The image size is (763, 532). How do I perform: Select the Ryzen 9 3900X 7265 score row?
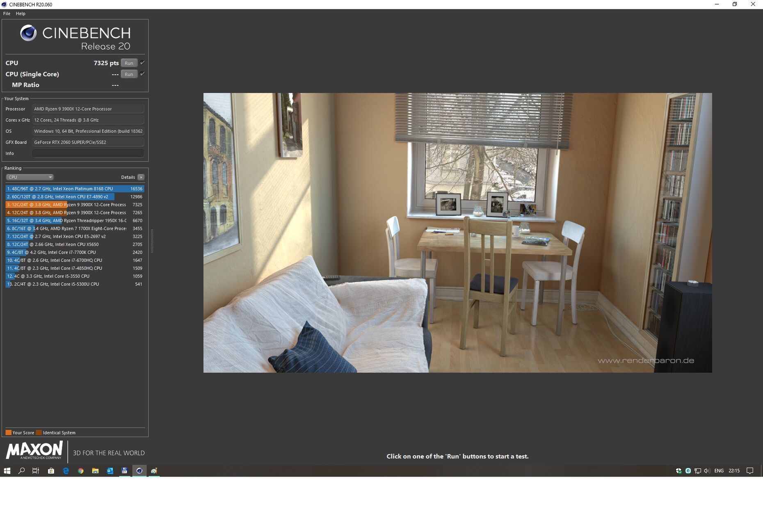[x=75, y=212]
